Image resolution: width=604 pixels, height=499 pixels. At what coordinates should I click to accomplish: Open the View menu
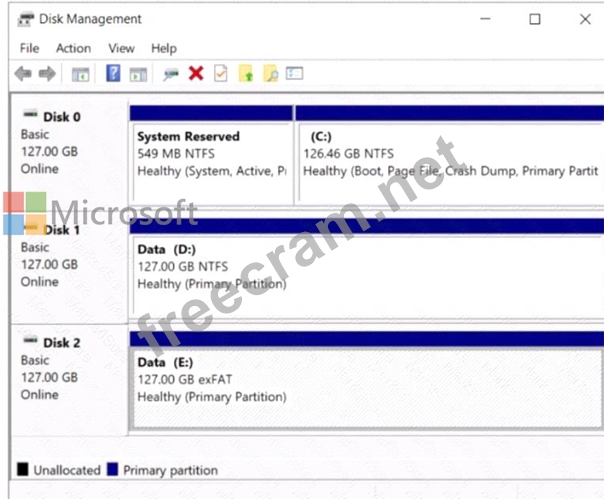[121, 48]
